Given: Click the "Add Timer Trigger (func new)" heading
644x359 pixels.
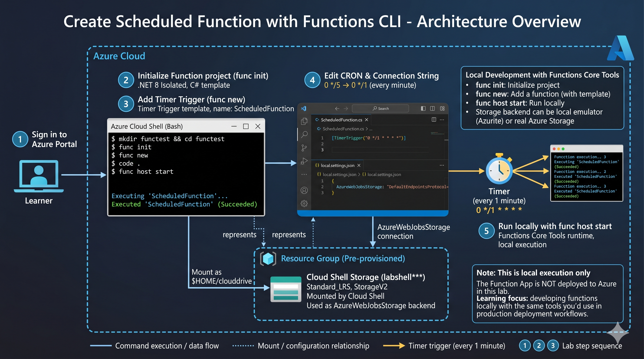Looking at the screenshot, I should click(191, 99).
